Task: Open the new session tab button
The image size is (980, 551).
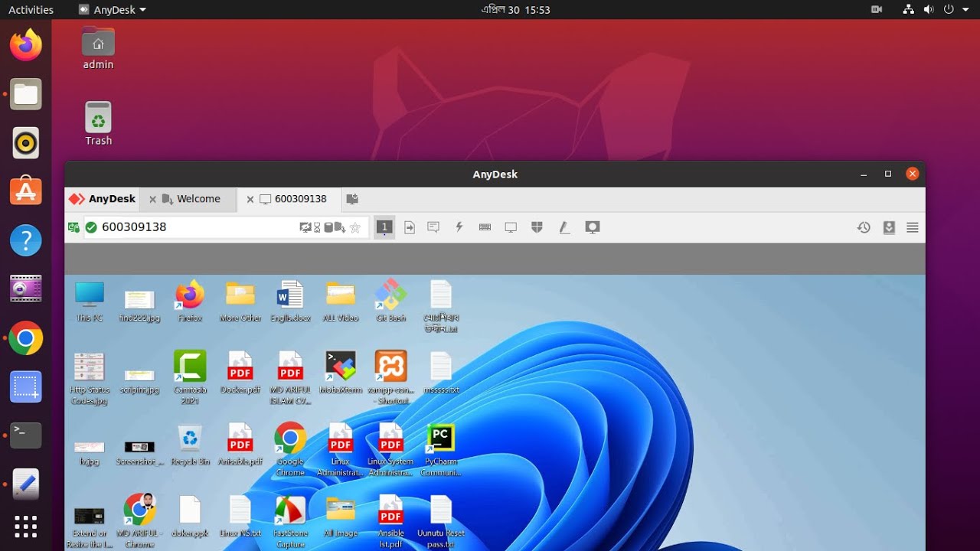Action: [352, 199]
